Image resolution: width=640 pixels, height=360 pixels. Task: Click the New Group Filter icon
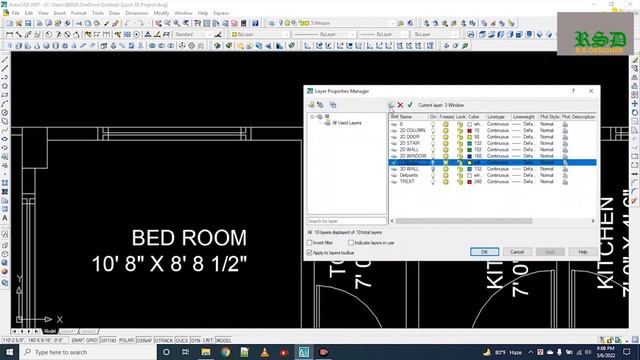click(x=320, y=105)
